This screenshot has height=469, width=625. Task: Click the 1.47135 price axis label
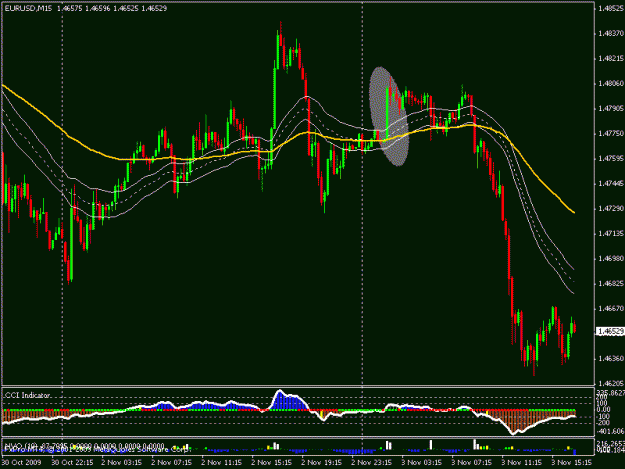tap(611, 234)
